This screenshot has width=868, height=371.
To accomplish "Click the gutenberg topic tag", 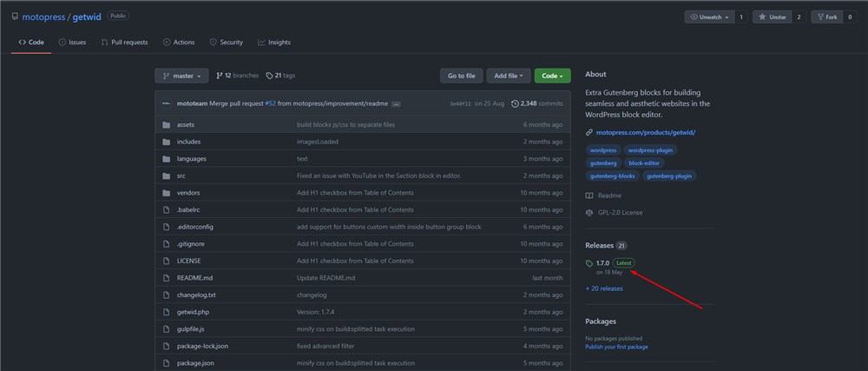I will point(603,163).
